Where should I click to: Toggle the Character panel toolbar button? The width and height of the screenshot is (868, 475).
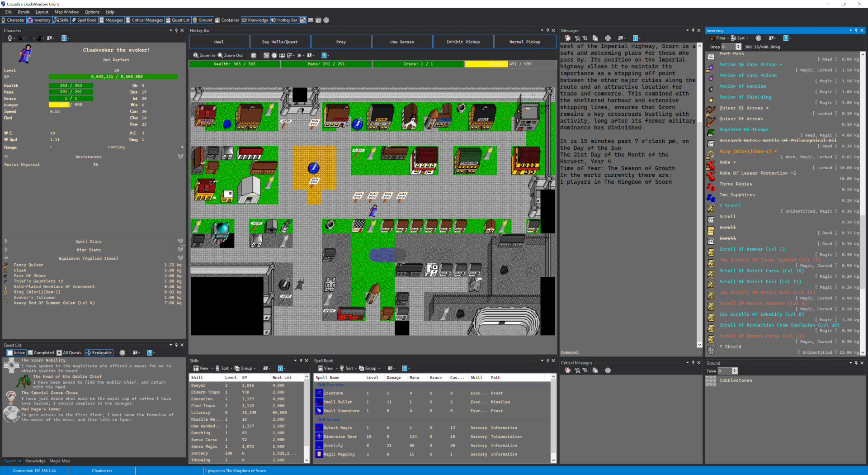[x=13, y=20]
